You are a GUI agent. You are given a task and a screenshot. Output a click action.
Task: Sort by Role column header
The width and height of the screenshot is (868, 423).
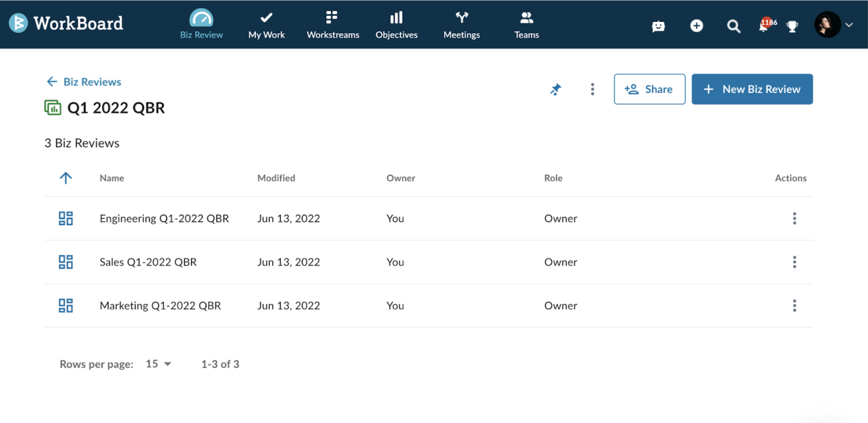[553, 178]
